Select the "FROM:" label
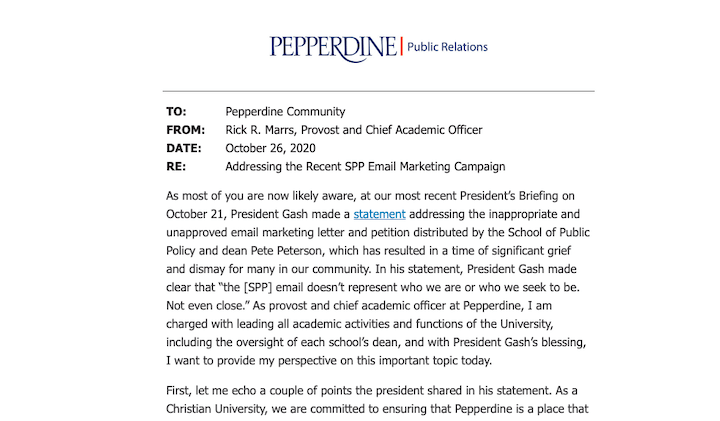This screenshot has width=720, height=421. click(x=186, y=130)
